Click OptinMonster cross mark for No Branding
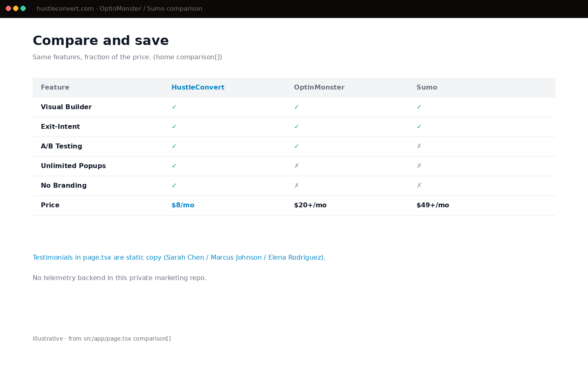 [x=296, y=186]
